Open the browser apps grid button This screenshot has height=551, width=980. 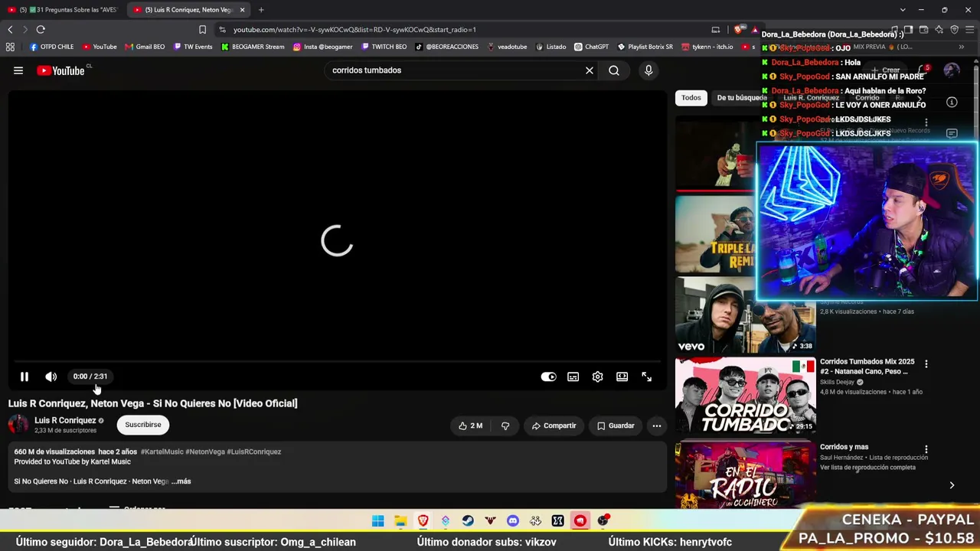[10, 47]
